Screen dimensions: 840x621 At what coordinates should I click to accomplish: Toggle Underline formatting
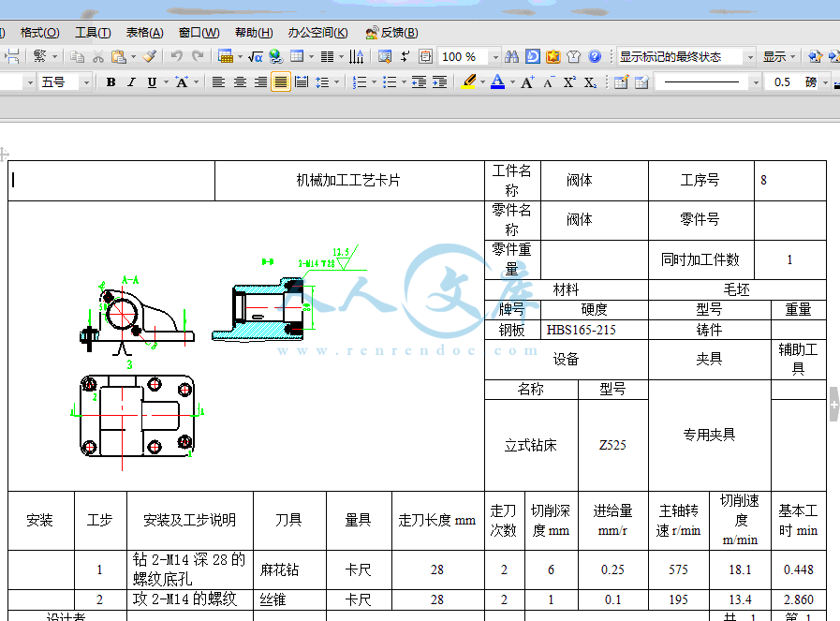click(152, 82)
